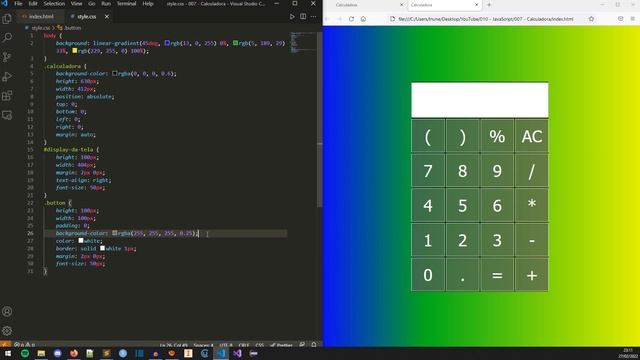
Task: Click the notifications bell in status bar
Action: 314,345
